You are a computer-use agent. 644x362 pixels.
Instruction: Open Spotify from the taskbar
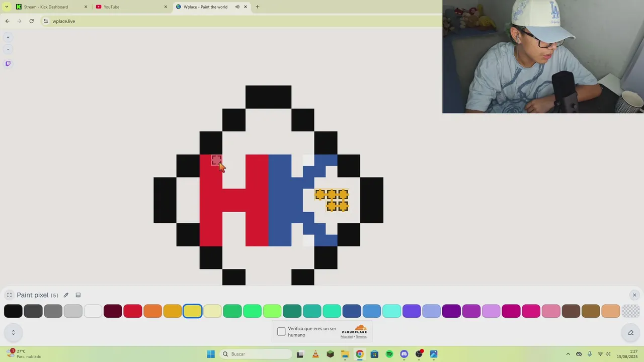(x=389, y=354)
